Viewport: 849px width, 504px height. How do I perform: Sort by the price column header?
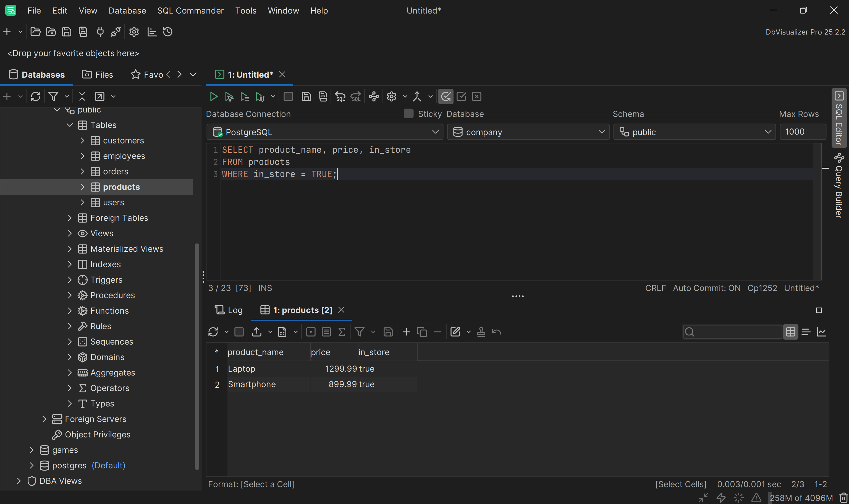pyautogui.click(x=334, y=352)
